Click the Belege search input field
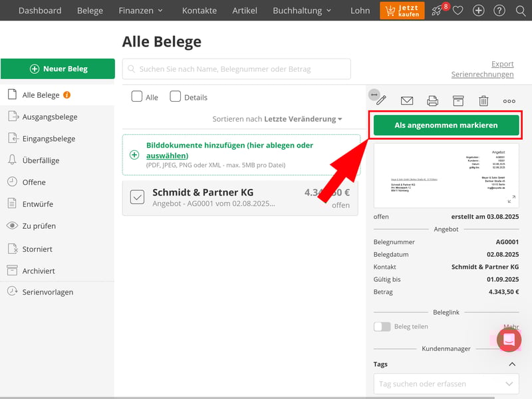 coord(236,68)
